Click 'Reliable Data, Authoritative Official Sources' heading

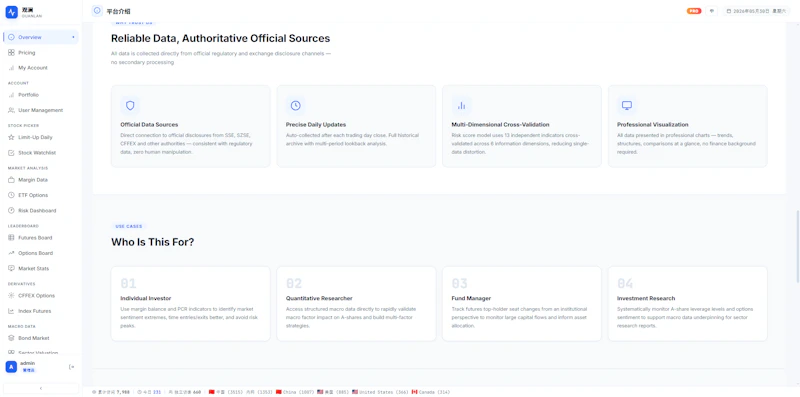[220, 38]
